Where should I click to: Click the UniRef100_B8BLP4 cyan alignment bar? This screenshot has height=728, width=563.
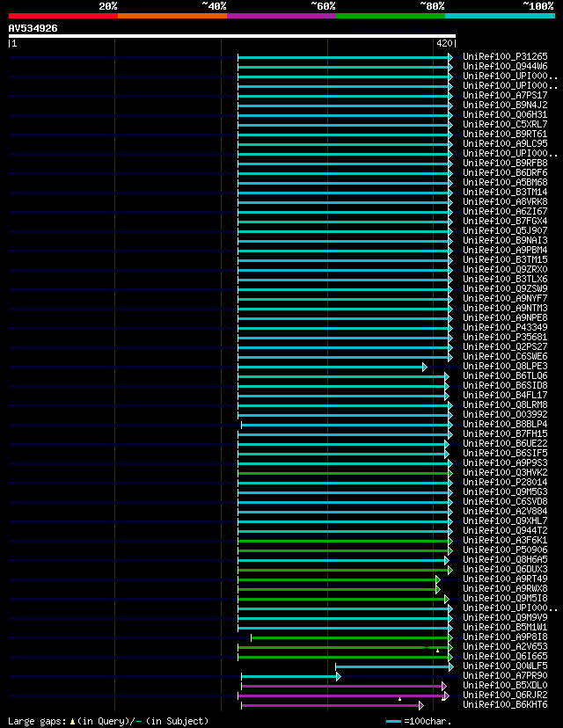coord(345,426)
